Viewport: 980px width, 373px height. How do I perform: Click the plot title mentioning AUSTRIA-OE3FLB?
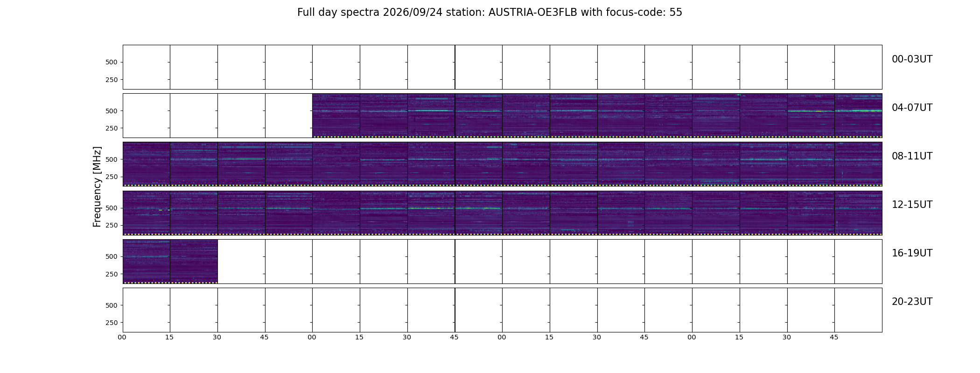490,13
